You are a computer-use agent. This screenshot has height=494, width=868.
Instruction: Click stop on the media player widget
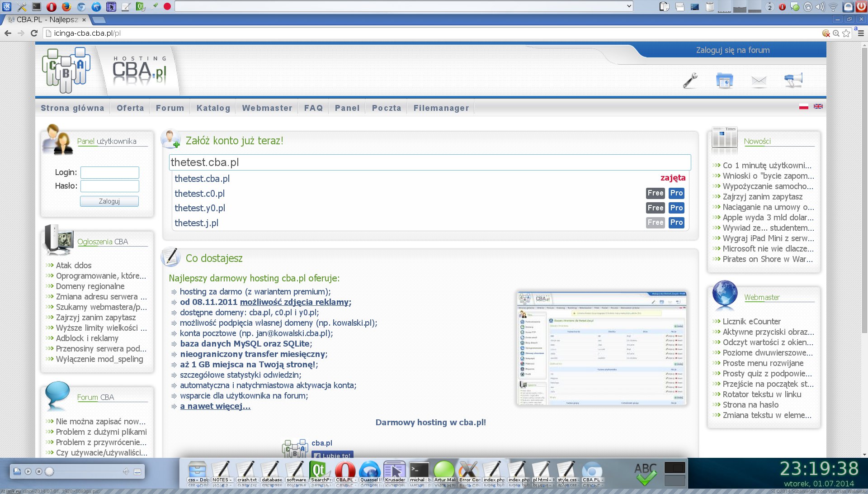[x=39, y=472]
